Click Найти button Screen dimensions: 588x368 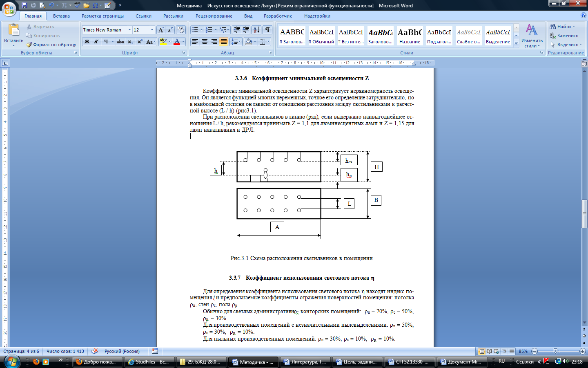[x=562, y=27]
